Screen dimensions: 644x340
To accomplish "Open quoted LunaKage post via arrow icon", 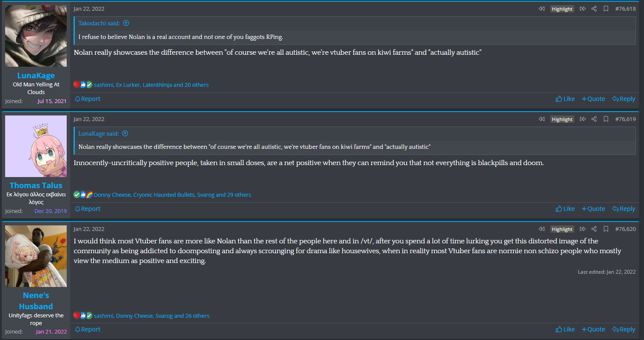I will (x=125, y=134).
